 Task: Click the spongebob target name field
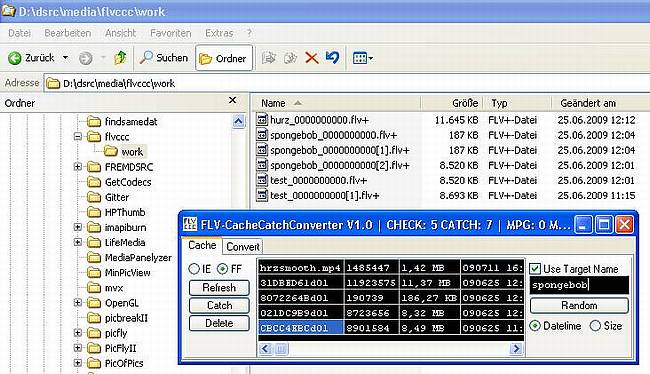tap(579, 285)
